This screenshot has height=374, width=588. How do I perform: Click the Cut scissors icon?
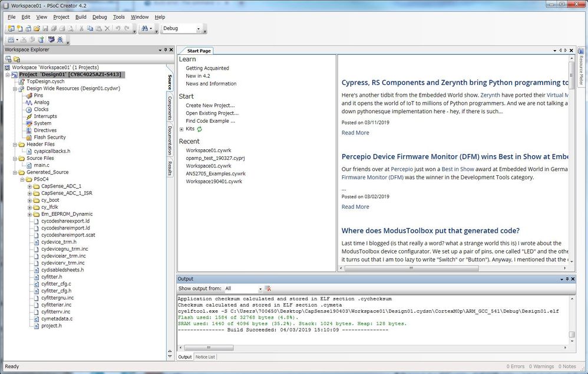click(x=81, y=28)
